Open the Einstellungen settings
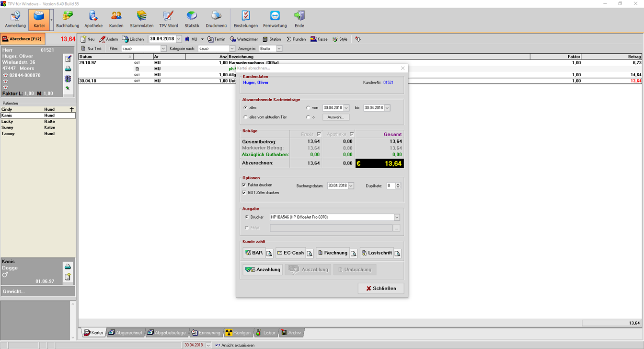Viewport: 644px width, 349px height. 245,19
